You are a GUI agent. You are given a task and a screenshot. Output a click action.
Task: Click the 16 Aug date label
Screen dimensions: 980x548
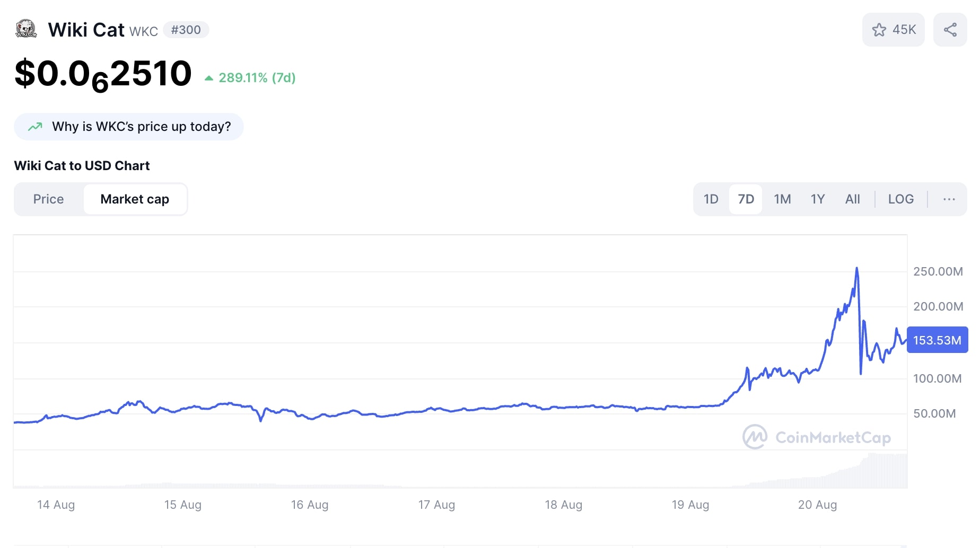coord(310,505)
